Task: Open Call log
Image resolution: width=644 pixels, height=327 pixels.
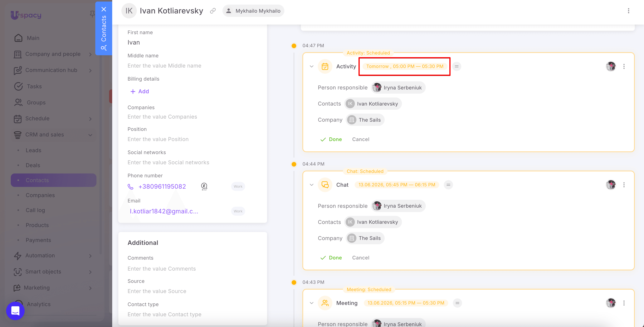Action: point(35,210)
